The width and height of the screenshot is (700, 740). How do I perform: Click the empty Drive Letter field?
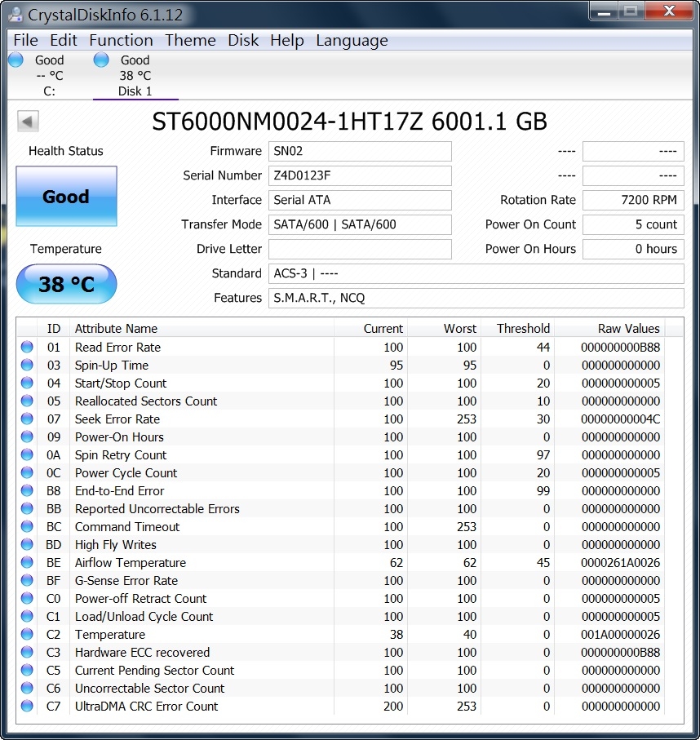coord(360,249)
